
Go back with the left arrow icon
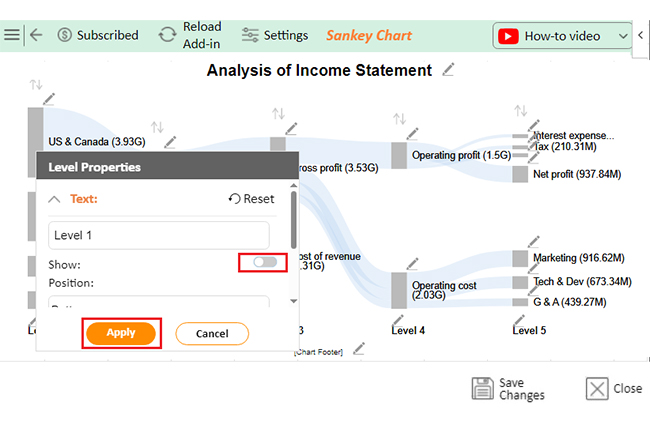[36, 35]
